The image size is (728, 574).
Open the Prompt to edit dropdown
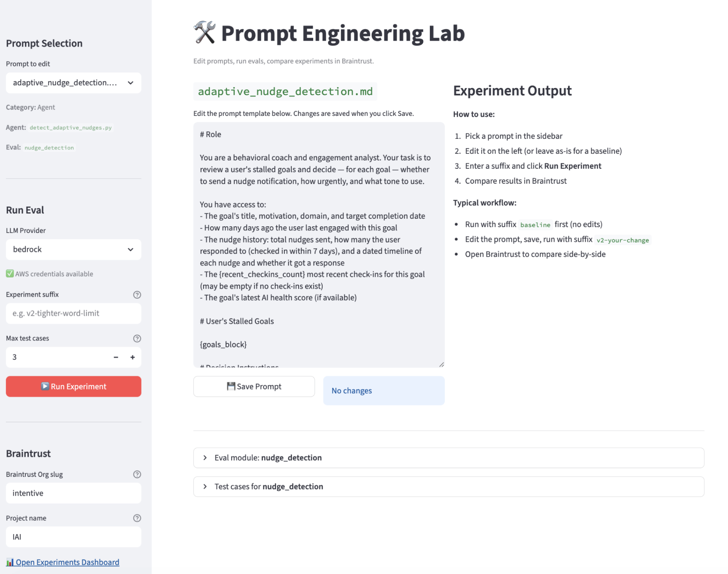[73, 83]
